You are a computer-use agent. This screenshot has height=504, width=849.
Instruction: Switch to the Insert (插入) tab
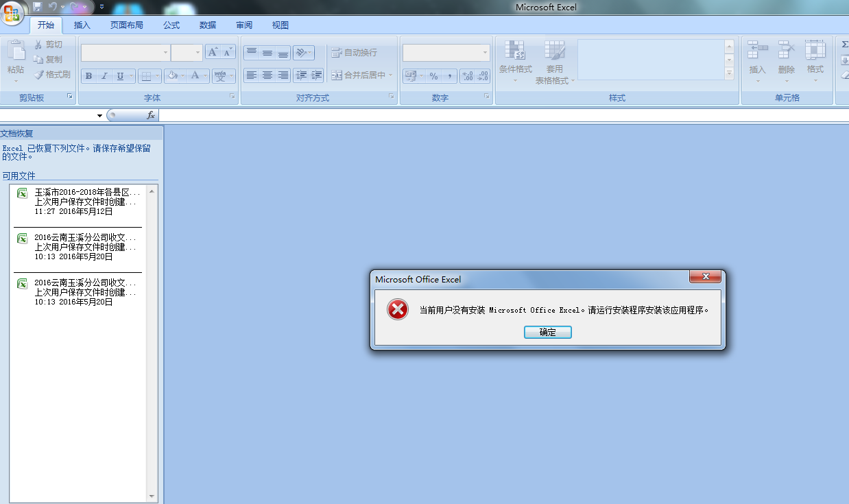[x=82, y=25]
